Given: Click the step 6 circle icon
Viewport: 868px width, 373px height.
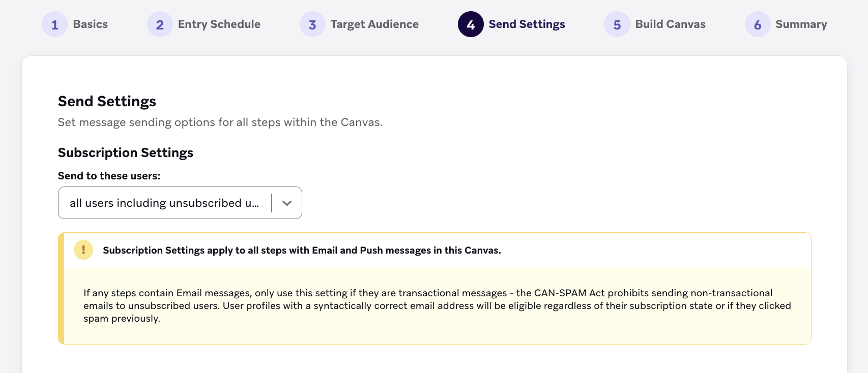Looking at the screenshot, I should [x=758, y=24].
